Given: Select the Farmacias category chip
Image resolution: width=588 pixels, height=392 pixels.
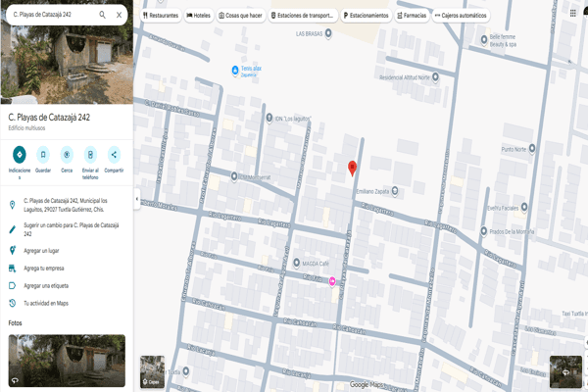Looking at the screenshot, I should coord(413,16).
